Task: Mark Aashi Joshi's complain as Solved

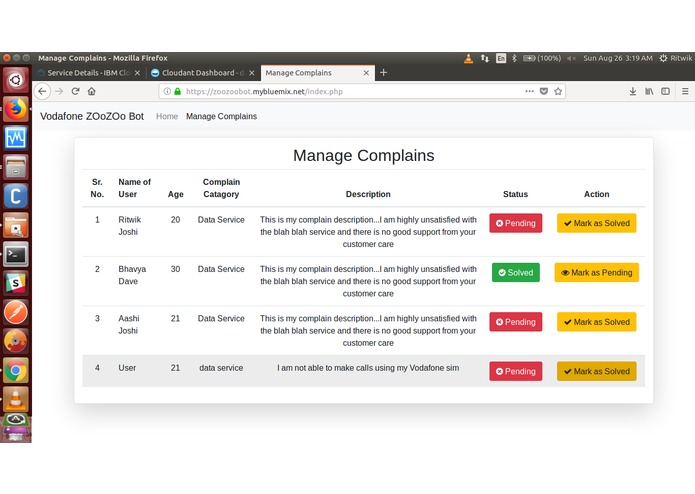Action: click(597, 322)
